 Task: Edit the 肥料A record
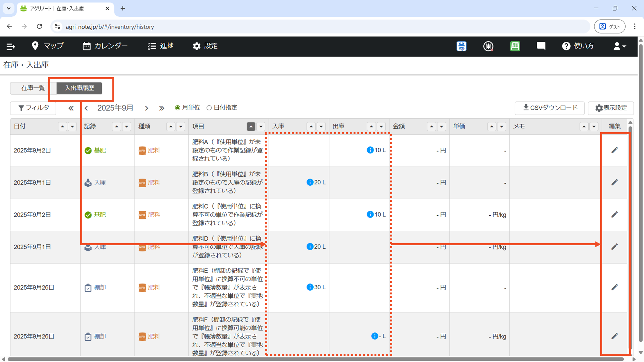[614, 150]
